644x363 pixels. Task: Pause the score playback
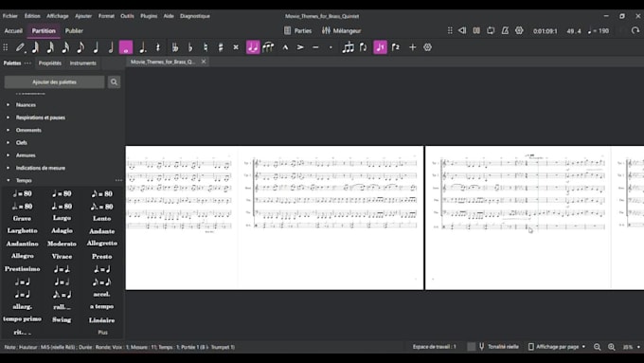coord(476,31)
